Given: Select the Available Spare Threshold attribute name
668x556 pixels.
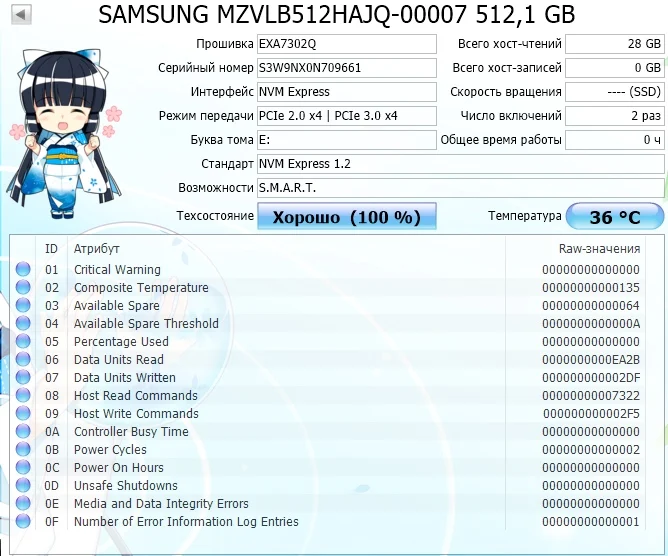Looking at the screenshot, I should pyautogui.click(x=146, y=323).
